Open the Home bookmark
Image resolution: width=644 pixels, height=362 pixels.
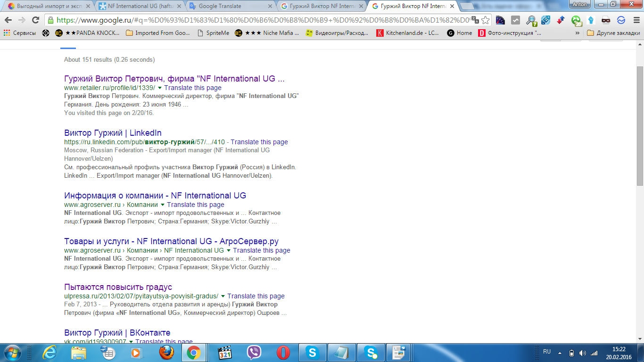(x=459, y=33)
